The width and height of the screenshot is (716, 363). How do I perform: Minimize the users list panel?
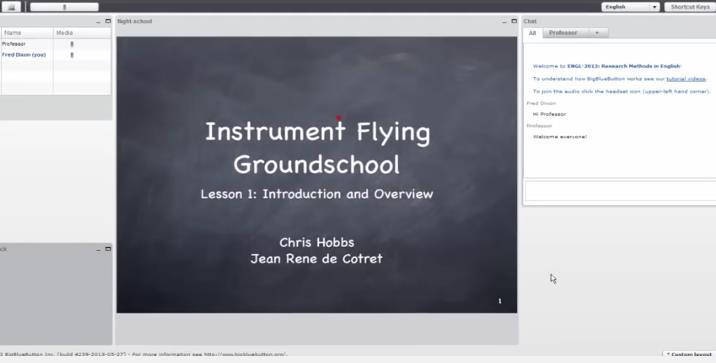(x=98, y=21)
